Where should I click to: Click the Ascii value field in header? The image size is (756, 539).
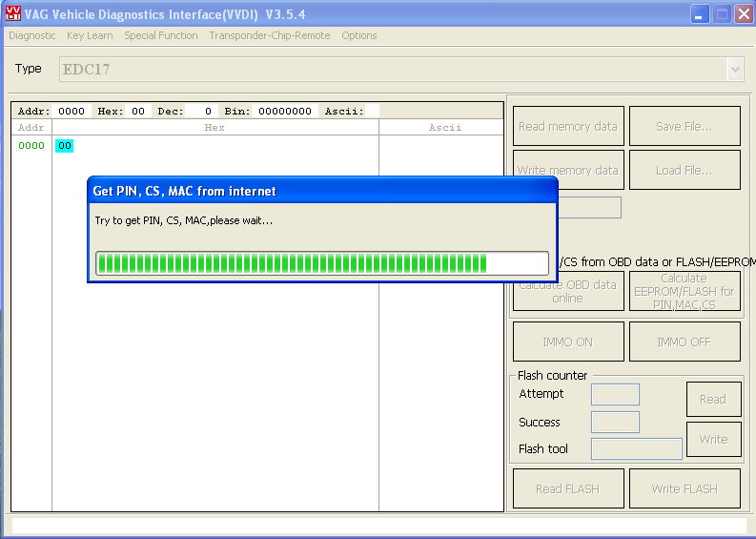(x=372, y=111)
